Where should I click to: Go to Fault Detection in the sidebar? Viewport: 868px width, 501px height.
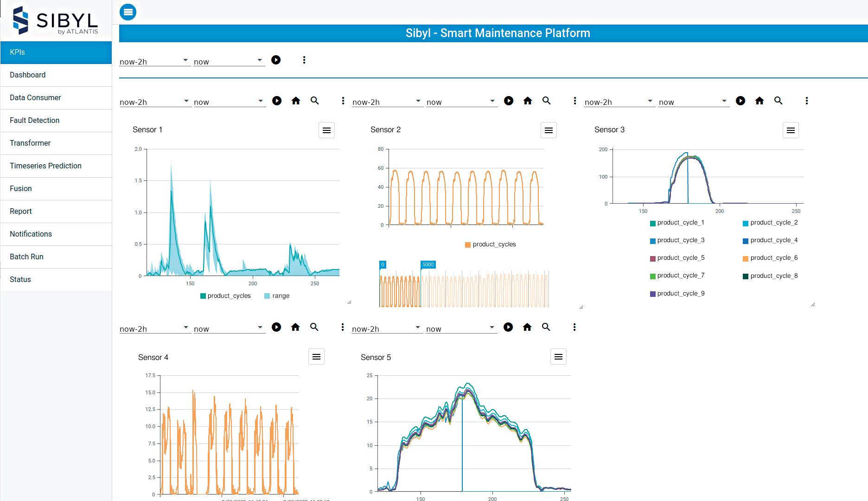coord(56,121)
